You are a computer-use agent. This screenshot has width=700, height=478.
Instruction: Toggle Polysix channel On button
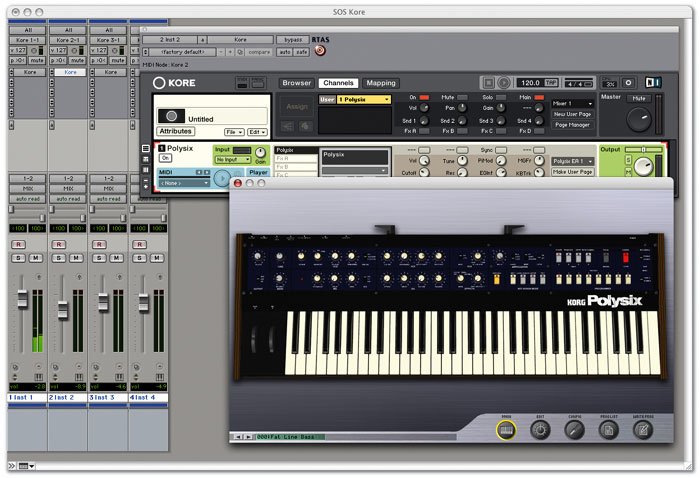click(x=165, y=158)
